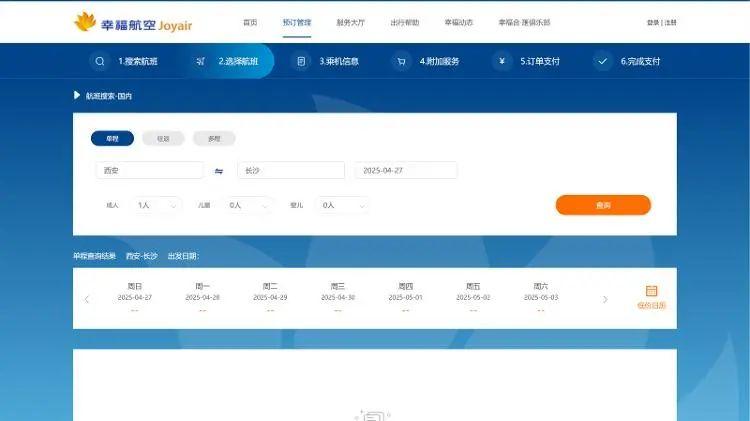Click the document icon for step 3
750x421 pixels.
click(x=301, y=61)
